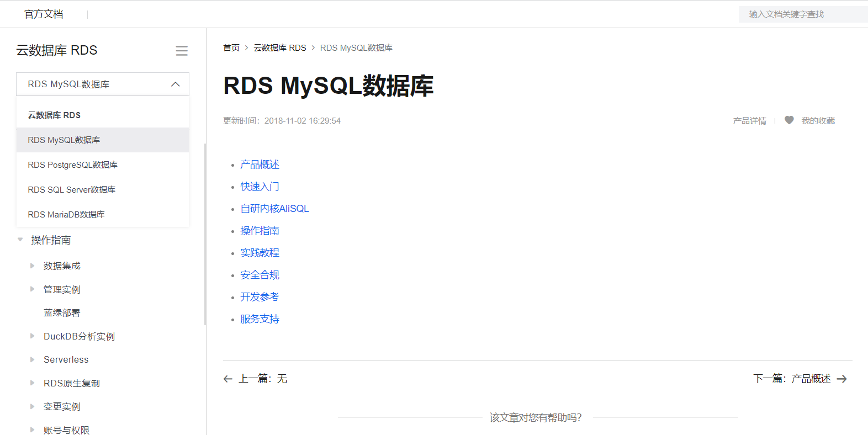Select RDS MariaDB数据库 dropdown option
Viewport: 868px width, 435px height.
(103, 215)
